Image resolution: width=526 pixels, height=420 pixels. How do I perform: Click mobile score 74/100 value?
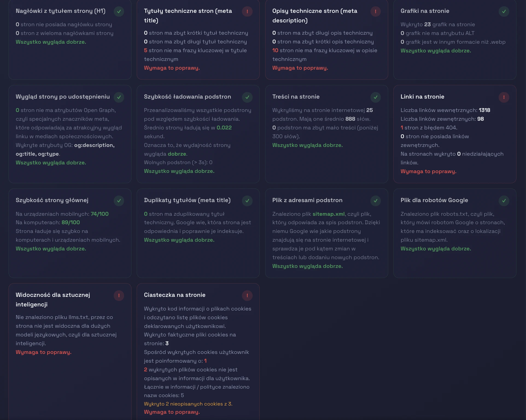[100, 214]
